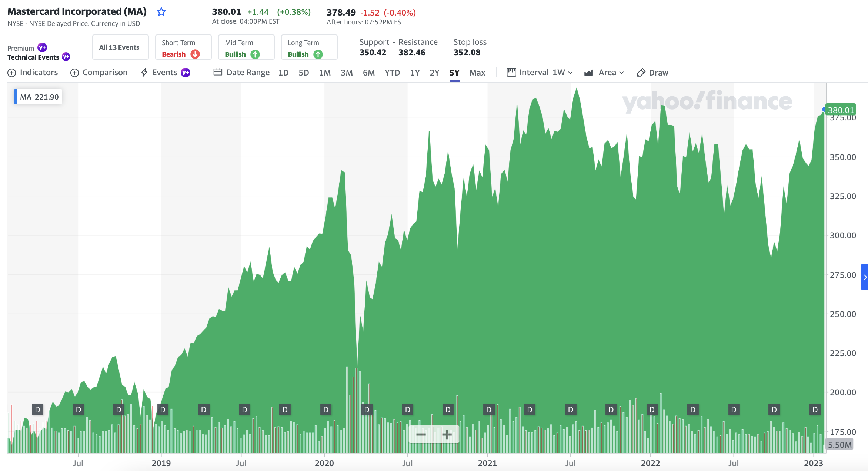The width and height of the screenshot is (868, 471).
Task: Click Mastercard Incorporated (MA) title
Action: point(77,11)
